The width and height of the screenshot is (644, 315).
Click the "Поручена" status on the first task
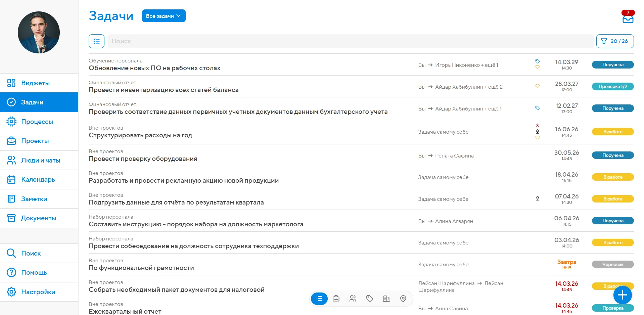coord(612,64)
